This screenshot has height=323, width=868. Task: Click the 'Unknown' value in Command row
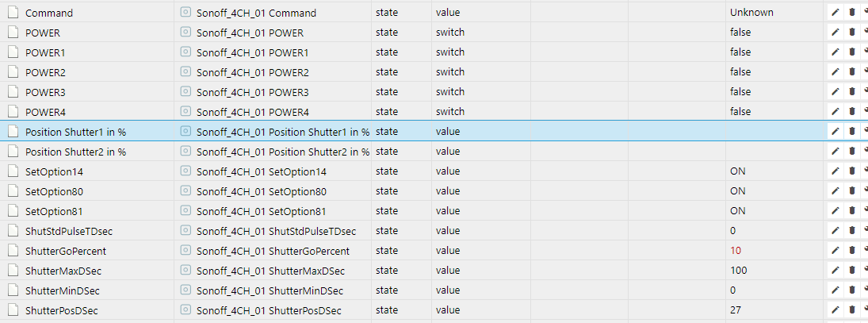[x=751, y=12]
